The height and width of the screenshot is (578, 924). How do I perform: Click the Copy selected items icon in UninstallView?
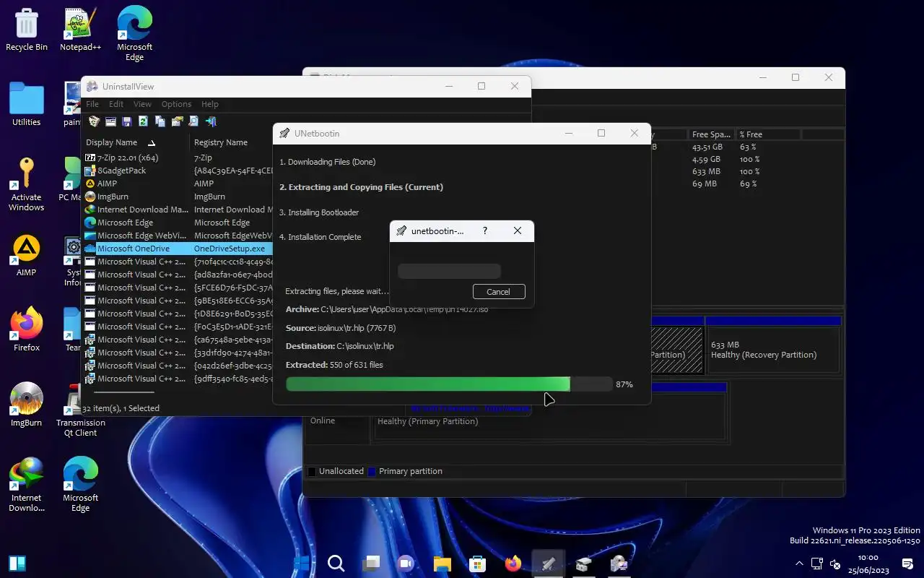160,121
